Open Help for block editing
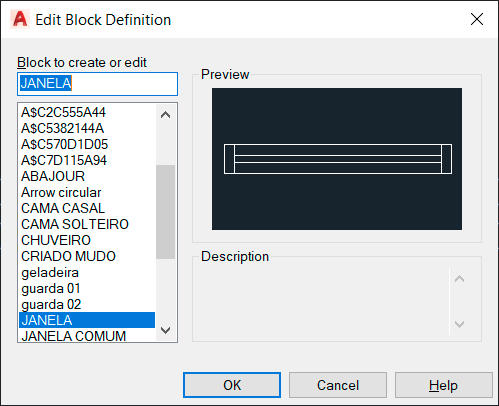 [x=444, y=385]
